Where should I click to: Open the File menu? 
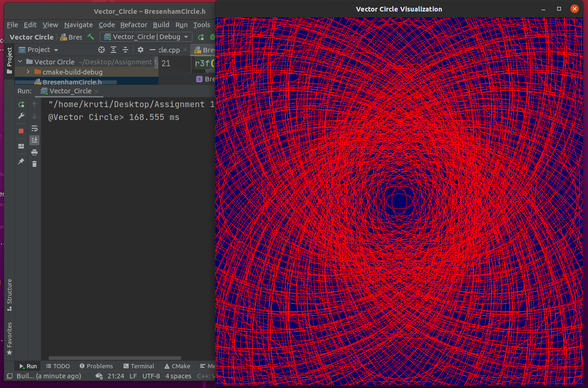tap(12, 25)
